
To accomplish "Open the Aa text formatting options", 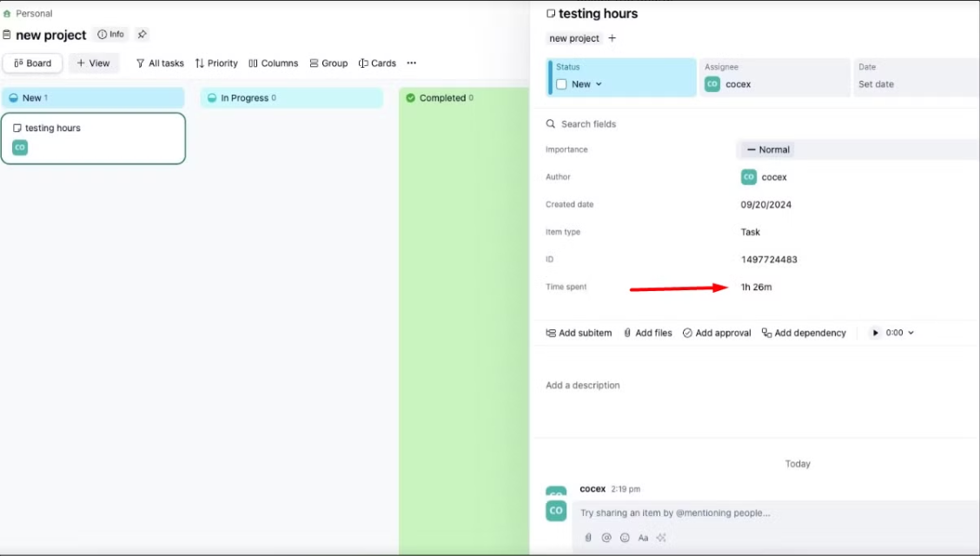I will click(643, 538).
